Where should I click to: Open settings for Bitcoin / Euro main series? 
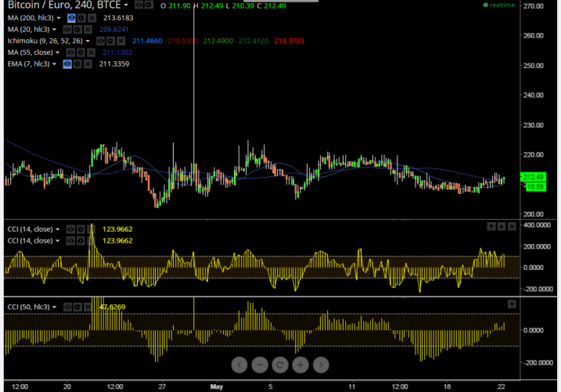(x=149, y=5)
